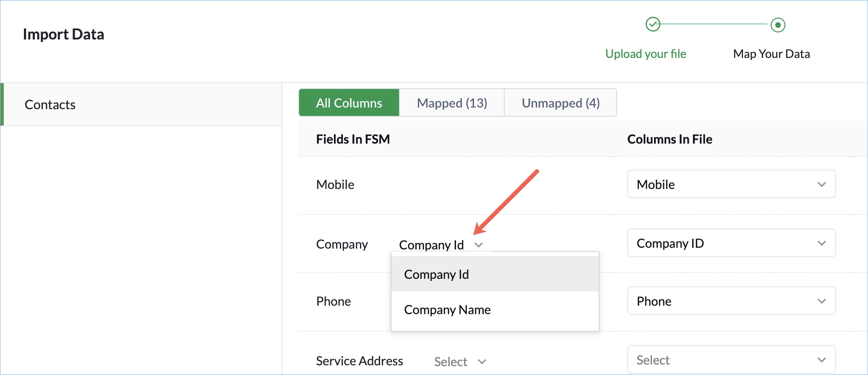868x375 pixels.
Task: Click the Map Your Data step circle icon
Action: (777, 25)
